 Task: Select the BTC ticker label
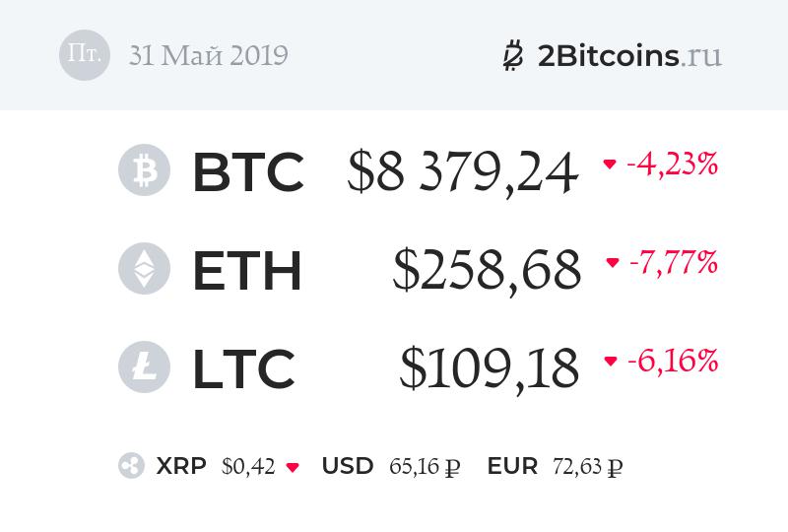point(247,171)
